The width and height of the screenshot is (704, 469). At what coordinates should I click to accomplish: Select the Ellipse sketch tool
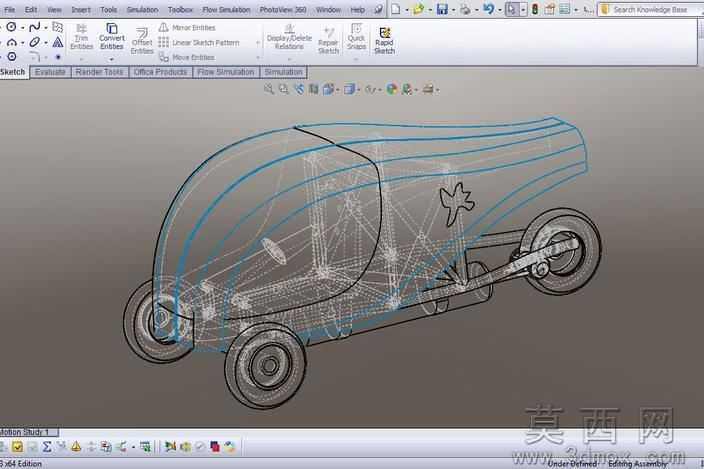tap(34, 42)
